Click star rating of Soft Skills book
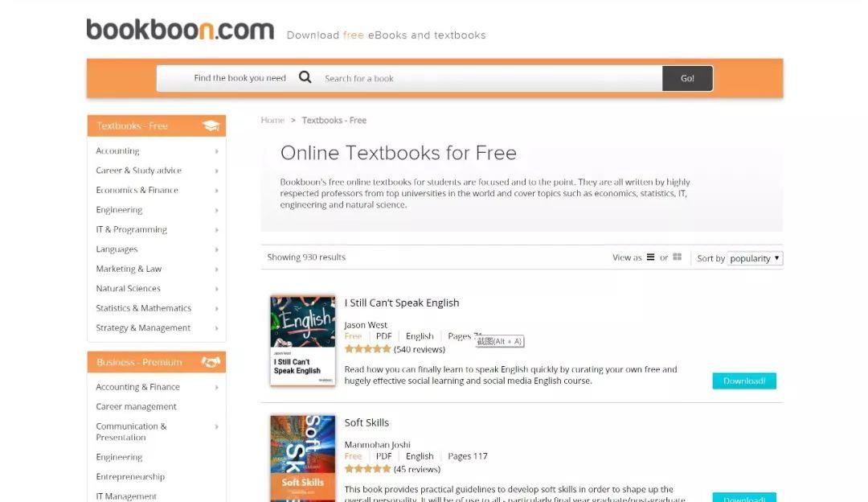 (367, 469)
